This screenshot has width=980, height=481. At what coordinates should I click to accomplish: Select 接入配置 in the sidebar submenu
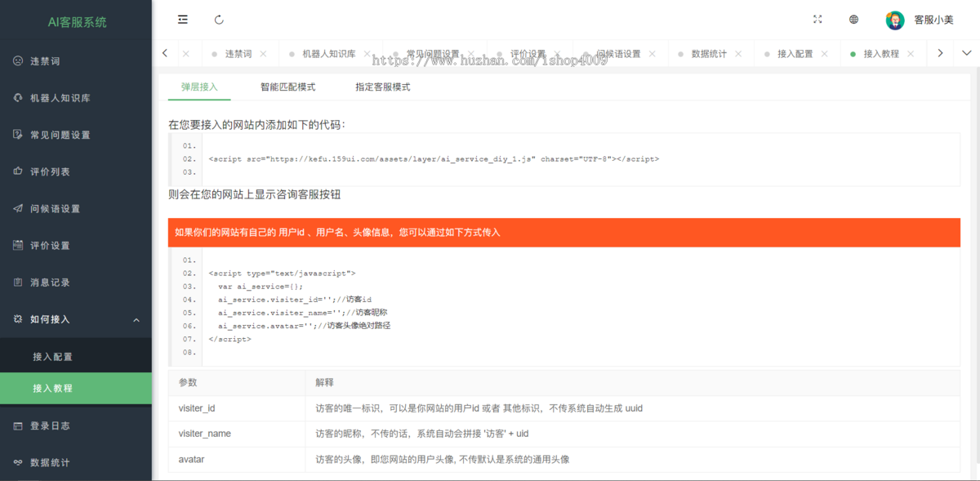click(76, 357)
